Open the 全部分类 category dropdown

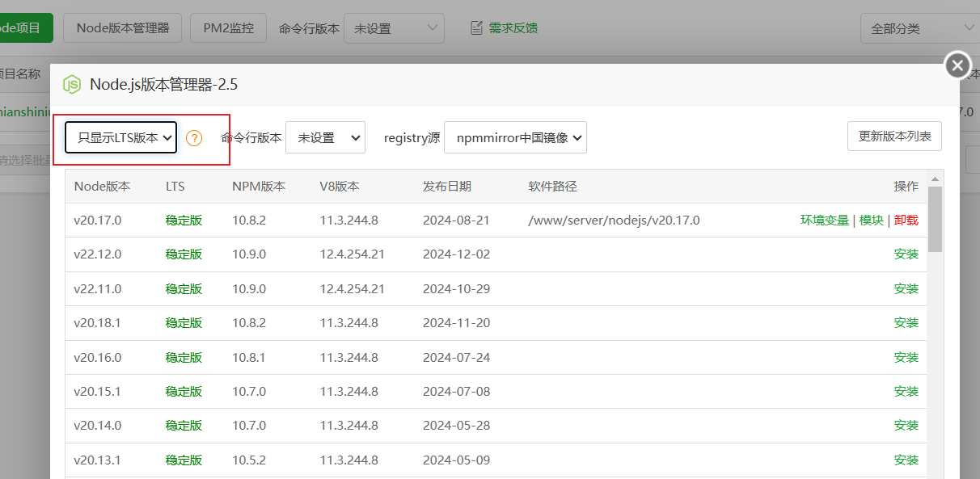tap(920, 28)
